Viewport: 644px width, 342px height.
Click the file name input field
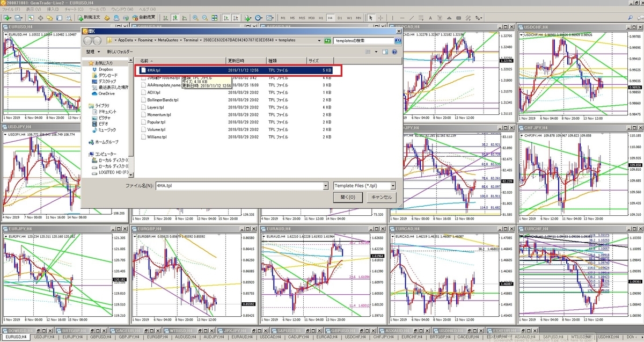239,186
